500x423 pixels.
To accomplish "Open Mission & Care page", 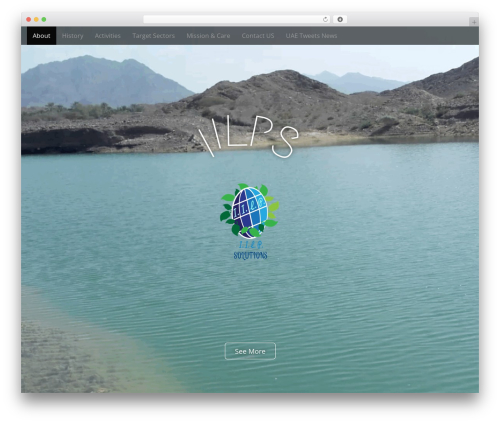I will click(x=208, y=36).
